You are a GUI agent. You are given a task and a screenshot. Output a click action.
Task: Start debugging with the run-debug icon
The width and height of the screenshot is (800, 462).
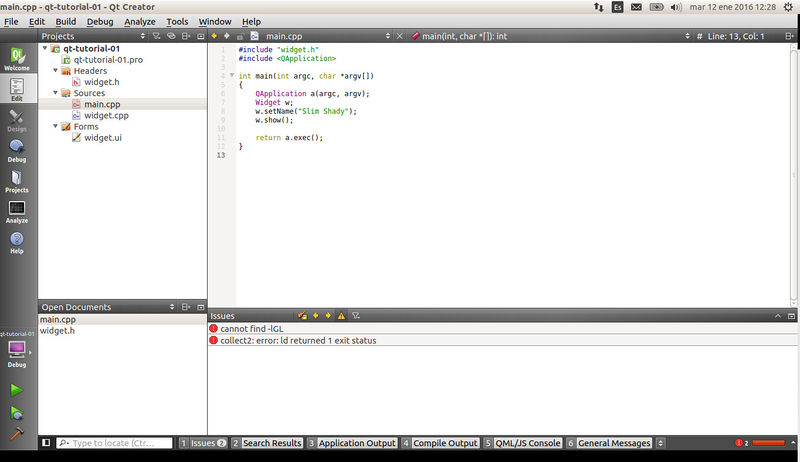click(16, 412)
